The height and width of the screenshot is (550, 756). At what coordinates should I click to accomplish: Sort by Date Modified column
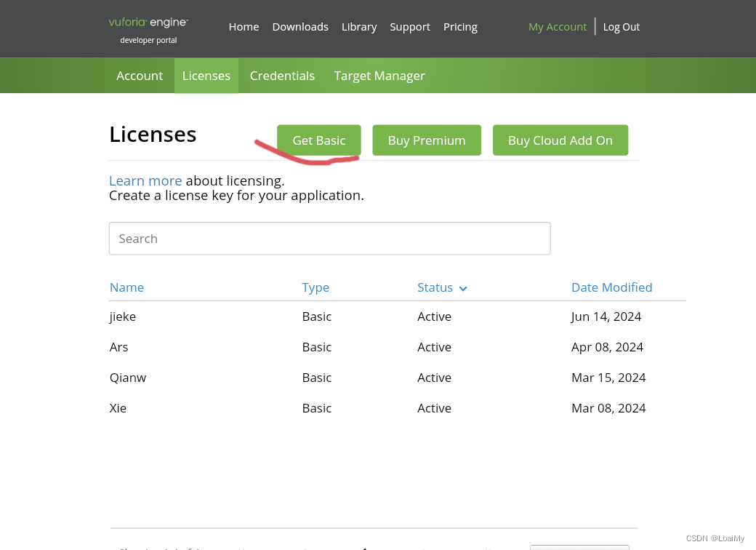point(611,287)
